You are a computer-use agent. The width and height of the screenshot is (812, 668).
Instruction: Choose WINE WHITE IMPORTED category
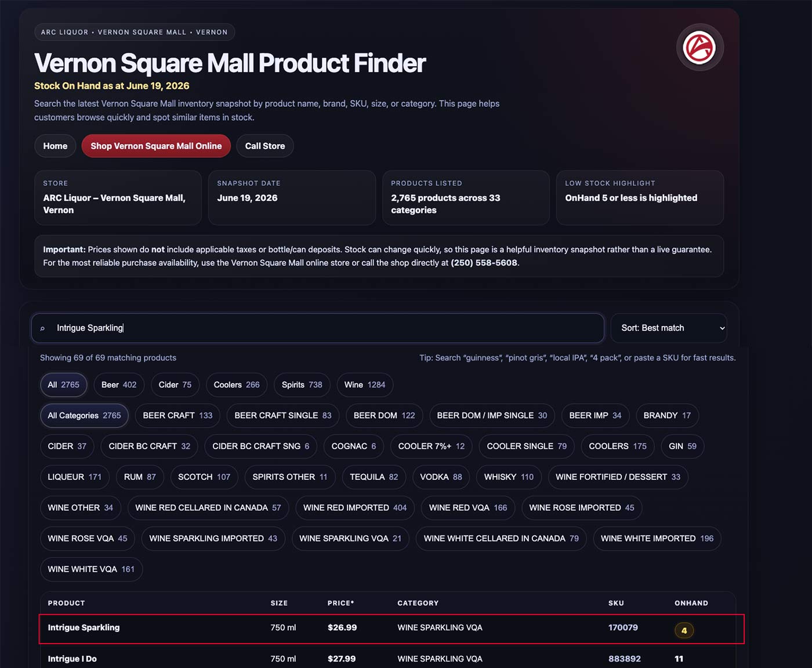coord(657,539)
